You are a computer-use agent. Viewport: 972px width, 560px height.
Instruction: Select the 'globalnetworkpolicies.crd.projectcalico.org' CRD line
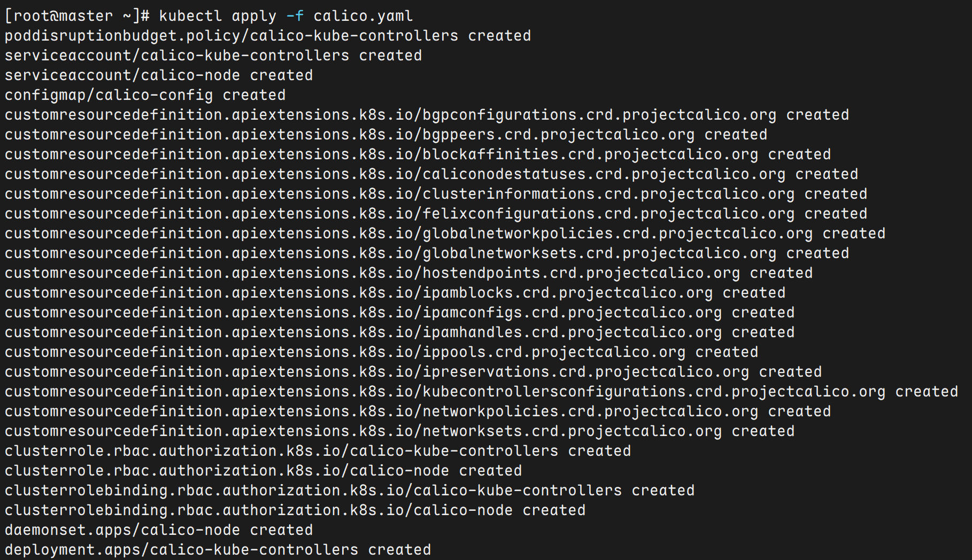[445, 234]
